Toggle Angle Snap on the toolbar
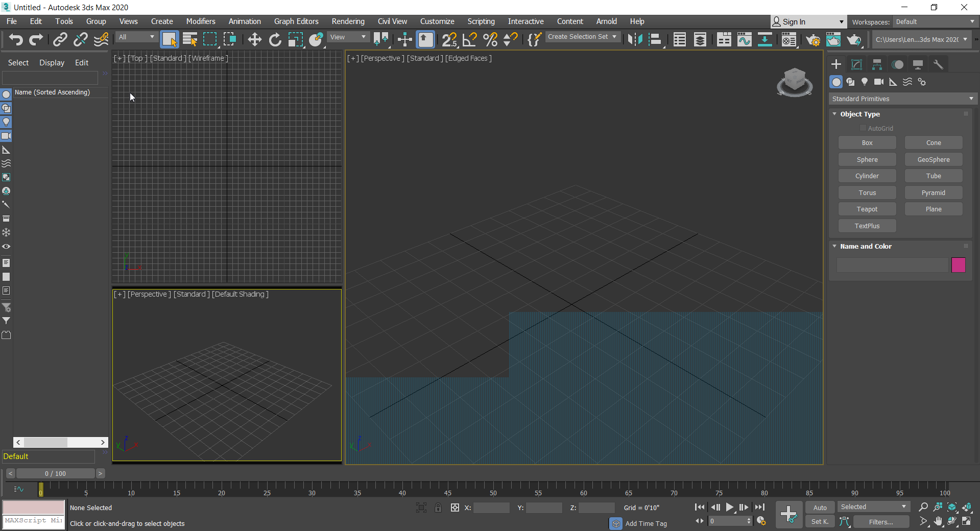Screen dimensions: 980x531 (470, 39)
